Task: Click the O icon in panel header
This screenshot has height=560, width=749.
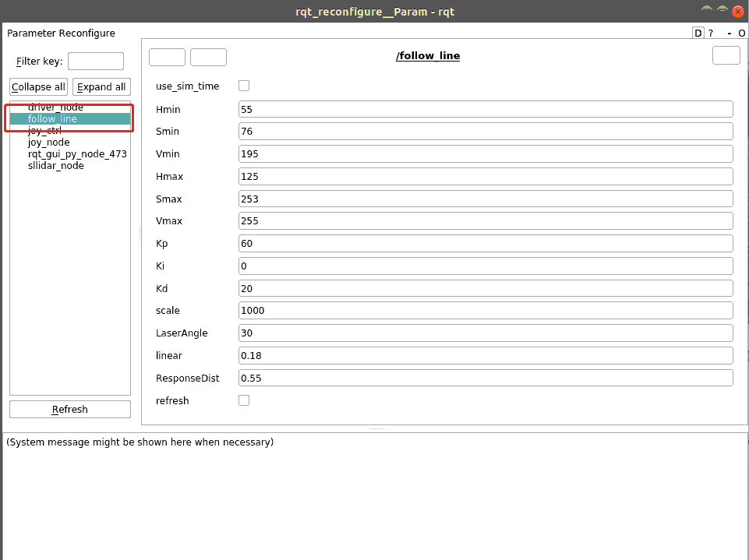Action: tap(741, 33)
